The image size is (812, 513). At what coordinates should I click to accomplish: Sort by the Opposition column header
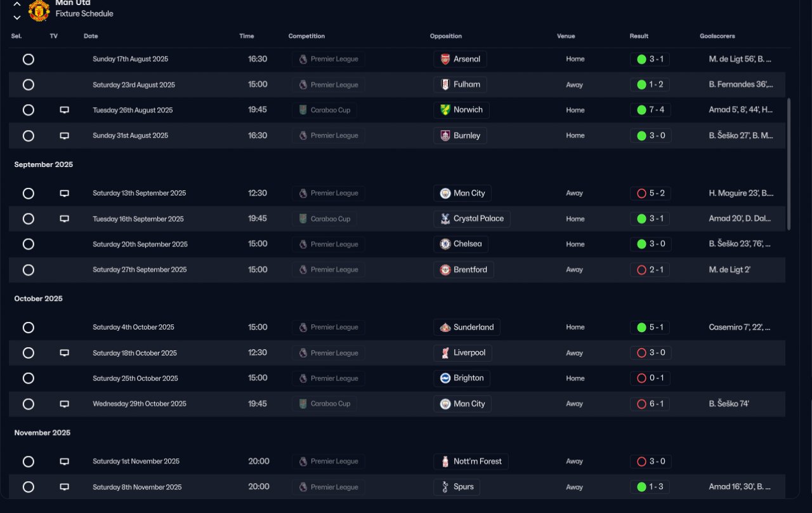click(446, 36)
